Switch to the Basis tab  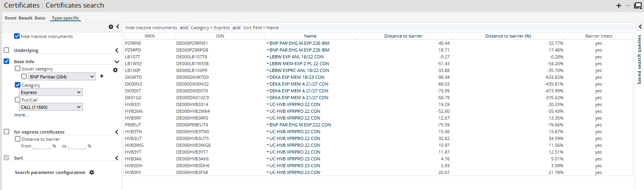click(x=40, y=18)
